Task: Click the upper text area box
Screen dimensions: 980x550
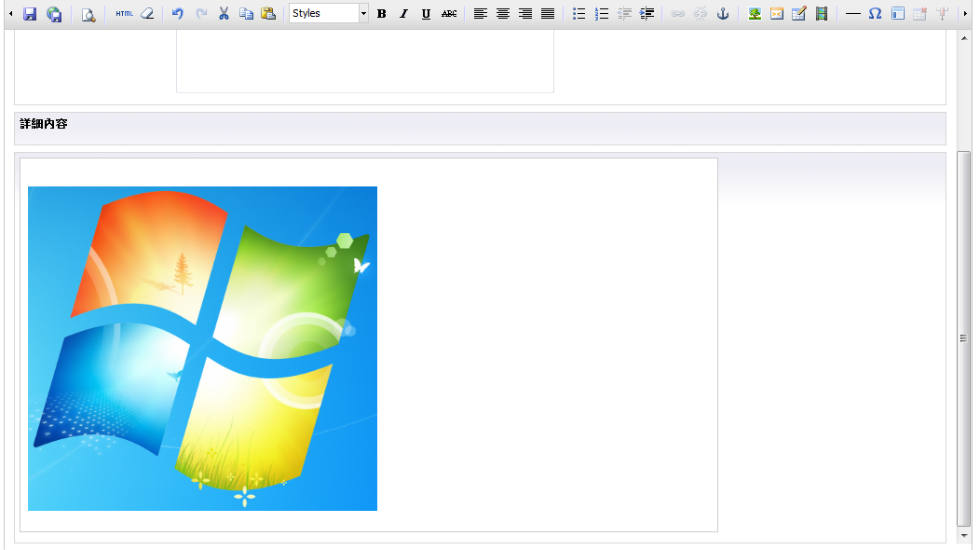Action: click(365, 62)
